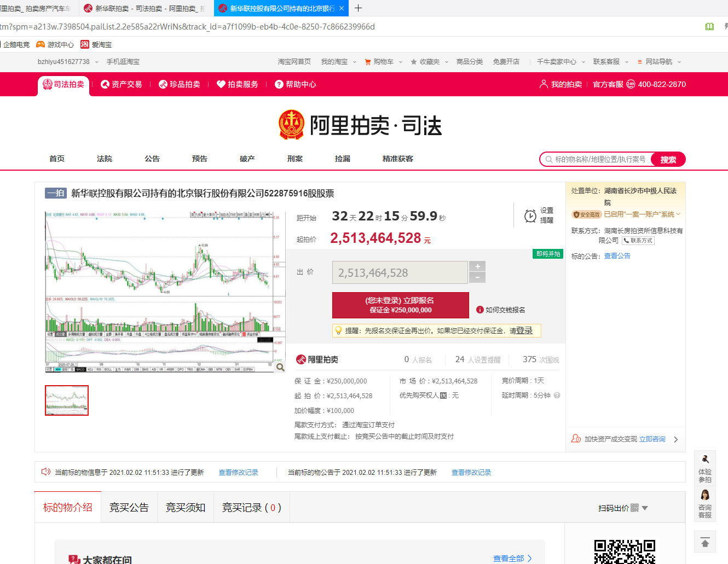Open the browser reading mode book icon
The image size is (728, 564).
click(x=710, y=27)
